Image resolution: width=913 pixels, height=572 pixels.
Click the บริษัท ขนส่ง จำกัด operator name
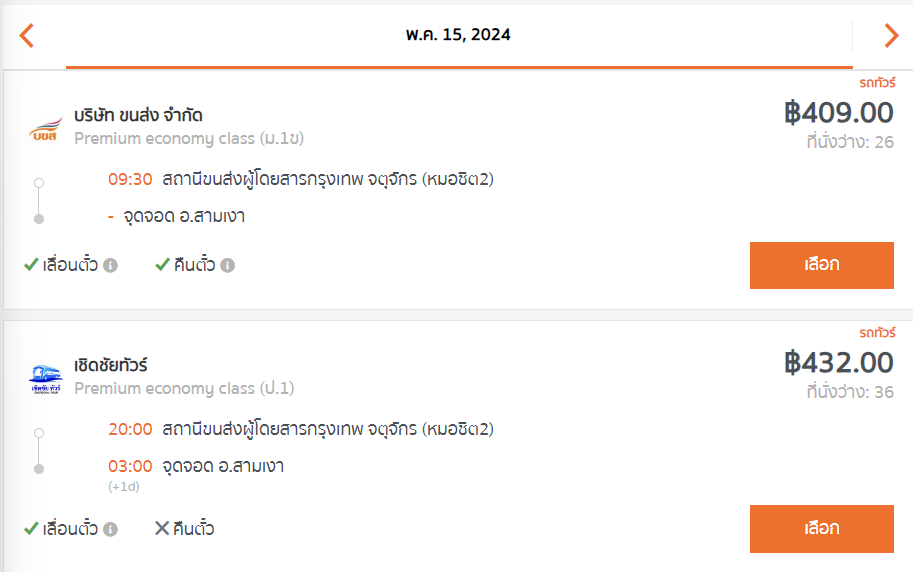click(x=138, y=115)
